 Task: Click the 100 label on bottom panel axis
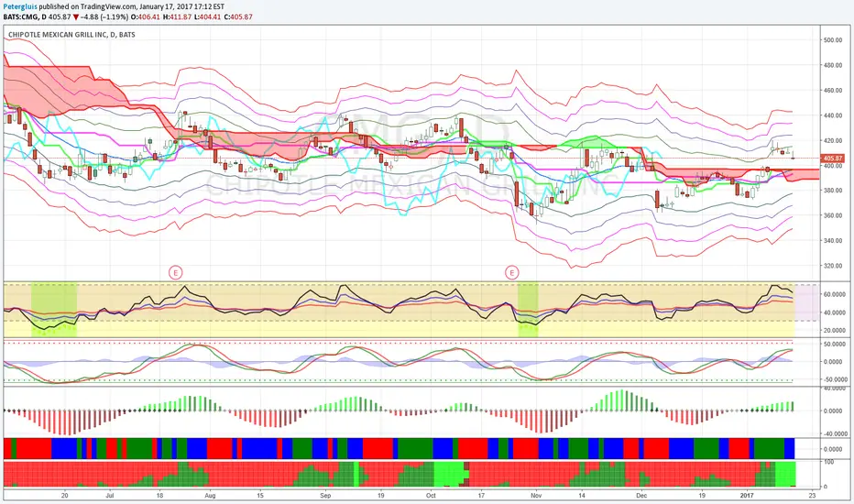(x=829, y=462)
